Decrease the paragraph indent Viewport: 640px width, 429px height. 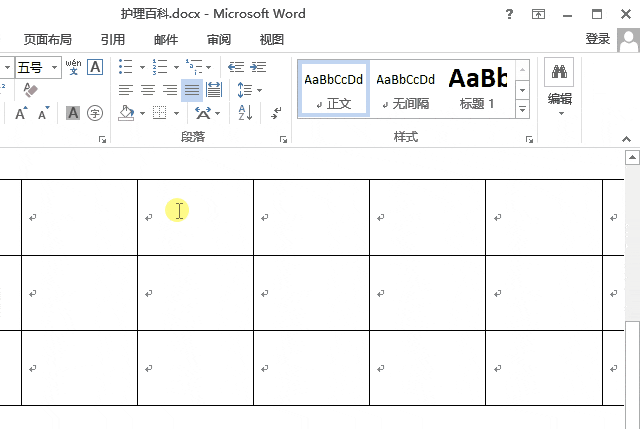click(236, 67)
